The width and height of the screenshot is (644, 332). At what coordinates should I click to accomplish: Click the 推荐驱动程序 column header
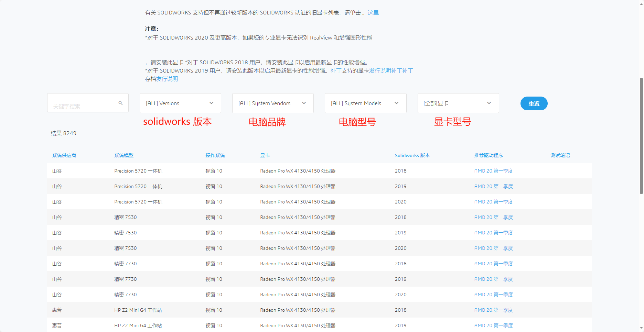coord(489,155)
